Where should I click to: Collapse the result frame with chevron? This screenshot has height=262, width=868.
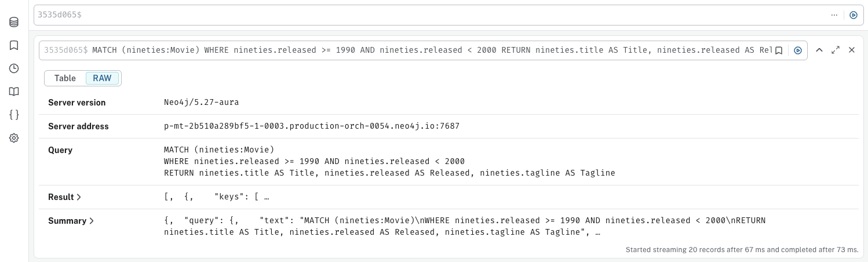point(819,50)
